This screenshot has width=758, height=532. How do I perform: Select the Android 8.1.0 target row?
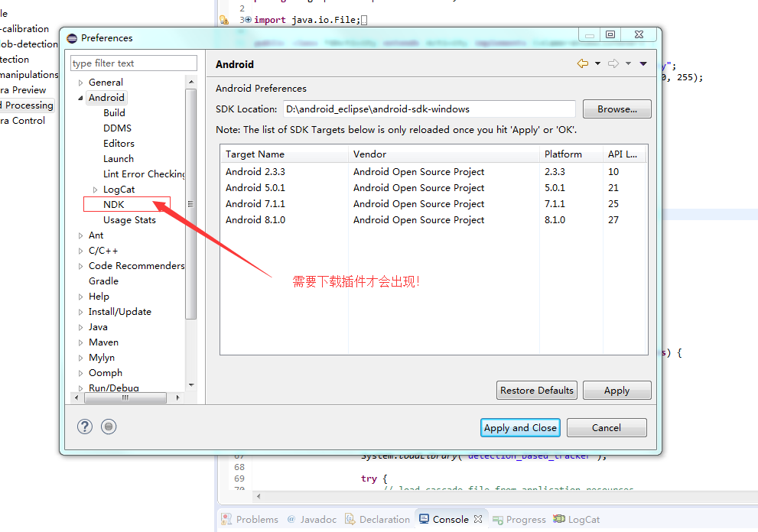434,220
